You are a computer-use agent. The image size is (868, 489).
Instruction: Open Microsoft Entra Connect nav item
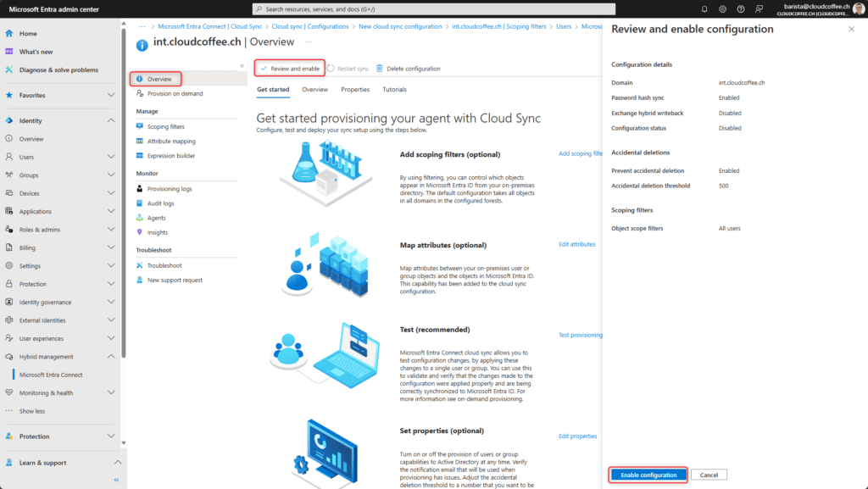point(51,375)
